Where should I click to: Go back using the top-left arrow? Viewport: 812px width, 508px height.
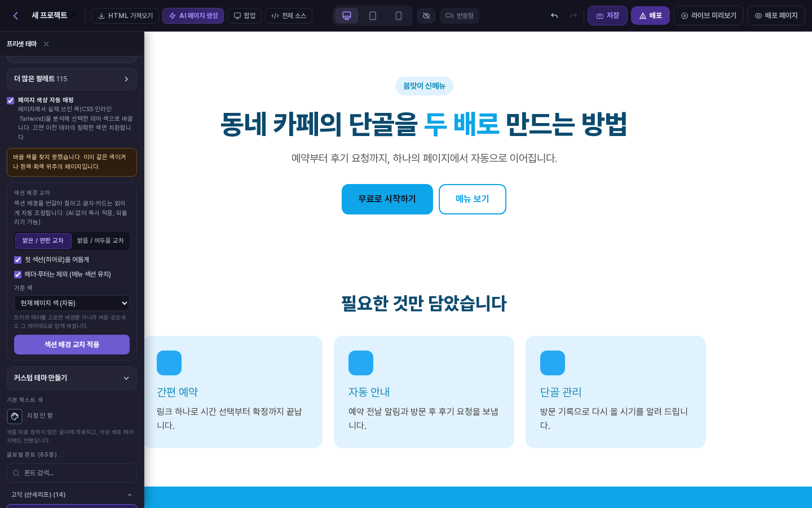[x=16, y=16]
